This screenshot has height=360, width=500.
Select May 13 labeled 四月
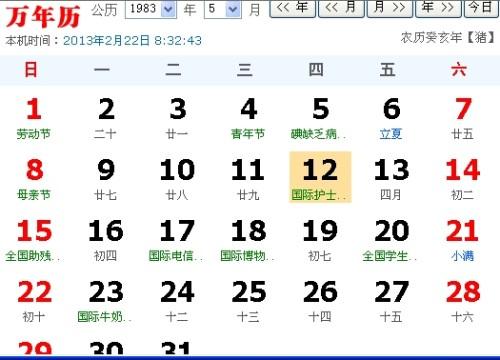pos(391,178)
